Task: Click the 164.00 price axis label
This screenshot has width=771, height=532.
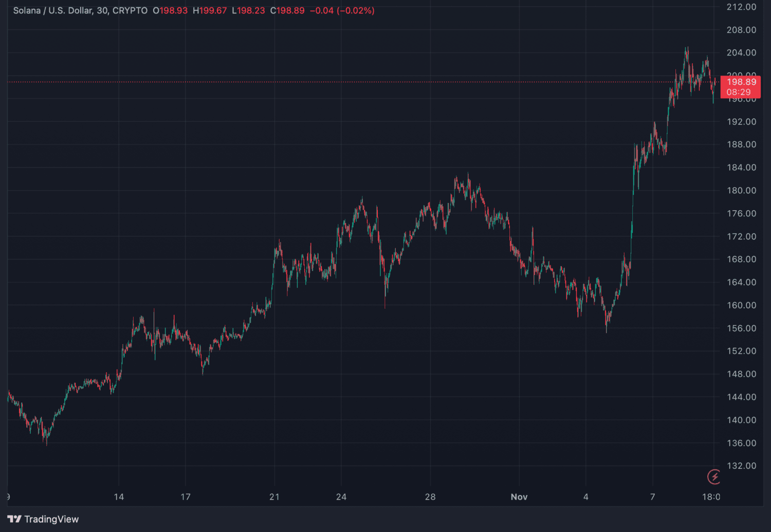Action: click(741, 282)
